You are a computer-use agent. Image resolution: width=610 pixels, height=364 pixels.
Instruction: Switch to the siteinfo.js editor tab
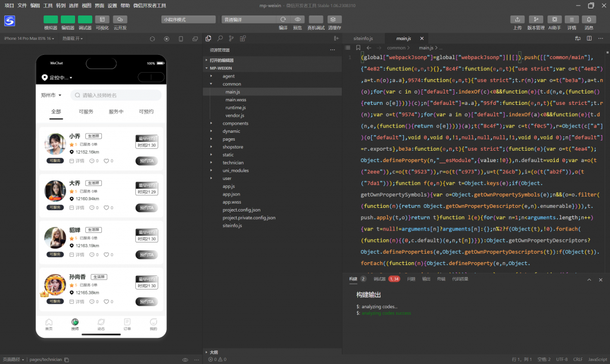(363, 38)
